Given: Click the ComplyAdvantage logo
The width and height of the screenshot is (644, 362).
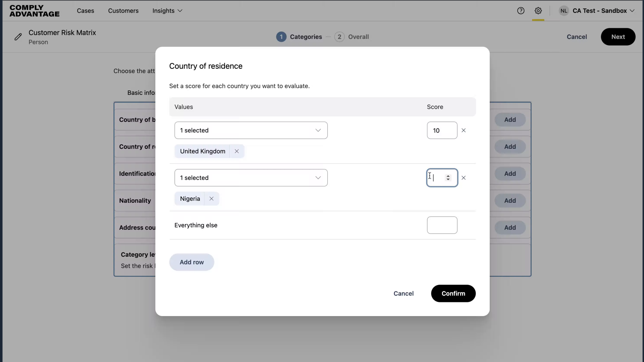Looking at the screenshot, I should [x=34, y=11].
